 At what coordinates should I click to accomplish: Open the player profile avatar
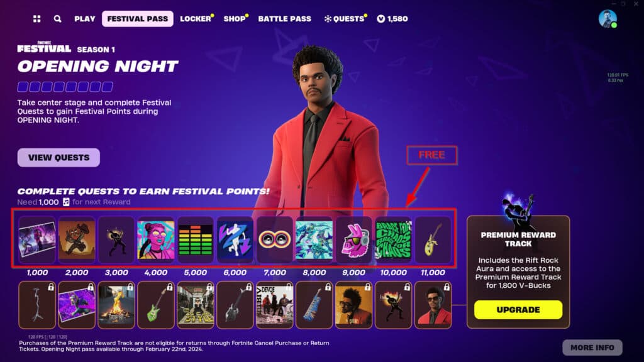(608, 19)
